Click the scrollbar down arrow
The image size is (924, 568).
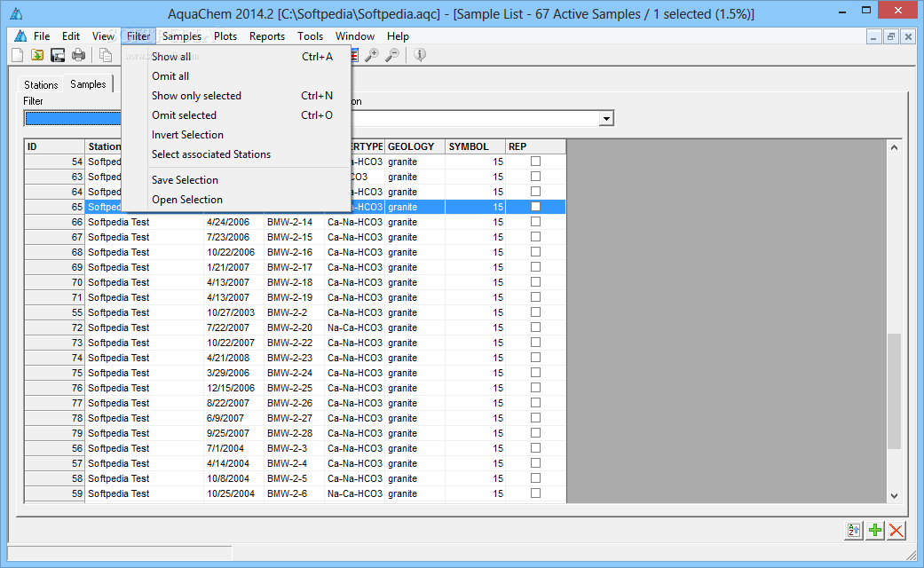pyautogui.click(x=894, y=496)
